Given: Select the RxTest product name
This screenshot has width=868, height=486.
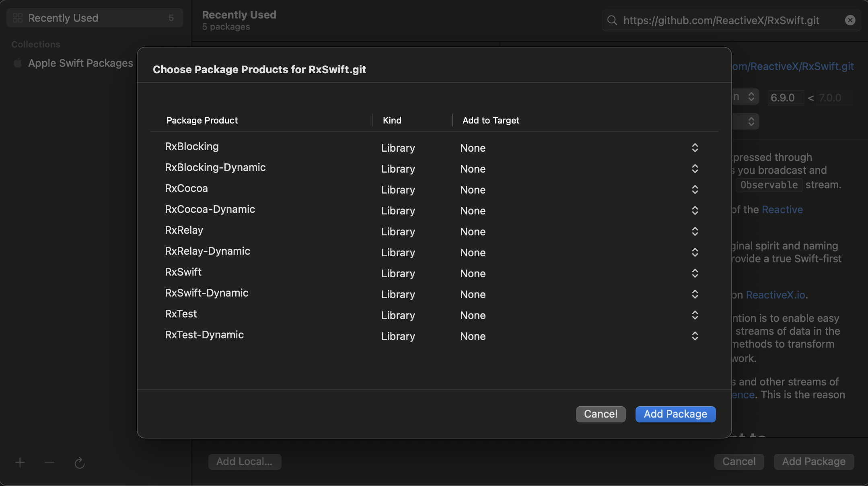Looking at the screenshot, I should 181,314.
